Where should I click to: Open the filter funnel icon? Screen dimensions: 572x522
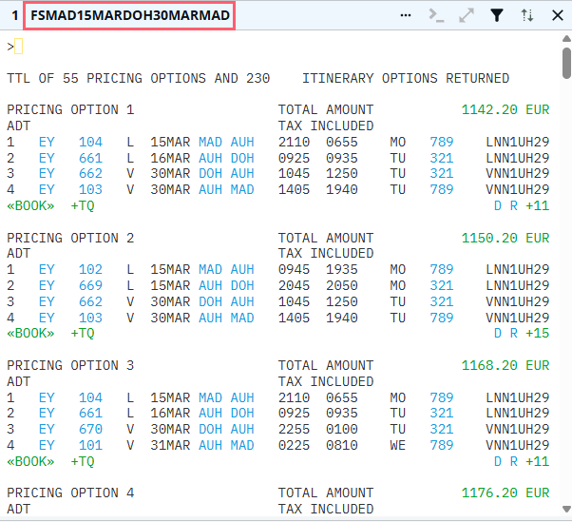[x=497, y=15]
